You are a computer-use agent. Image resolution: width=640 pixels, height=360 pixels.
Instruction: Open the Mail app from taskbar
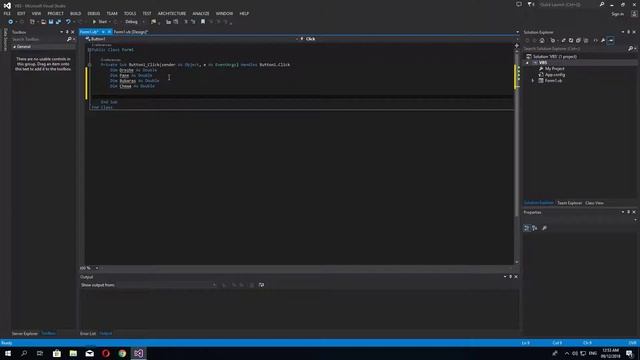pos(89,353)
